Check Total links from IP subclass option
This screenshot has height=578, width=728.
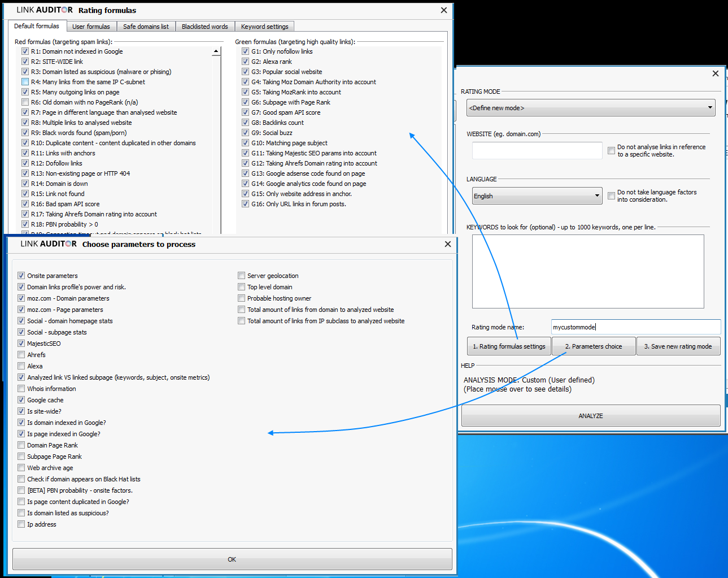point(241,321)
